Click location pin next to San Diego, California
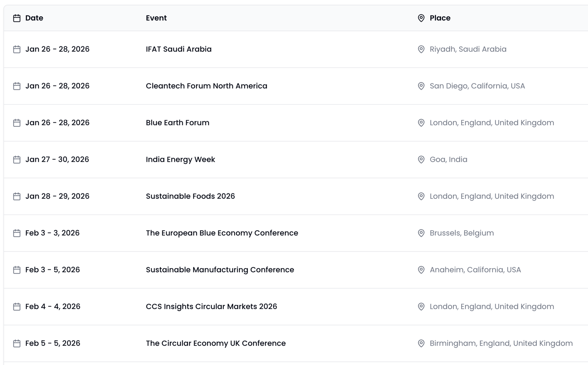The image size is (588, 365). [x=421, y=86]
